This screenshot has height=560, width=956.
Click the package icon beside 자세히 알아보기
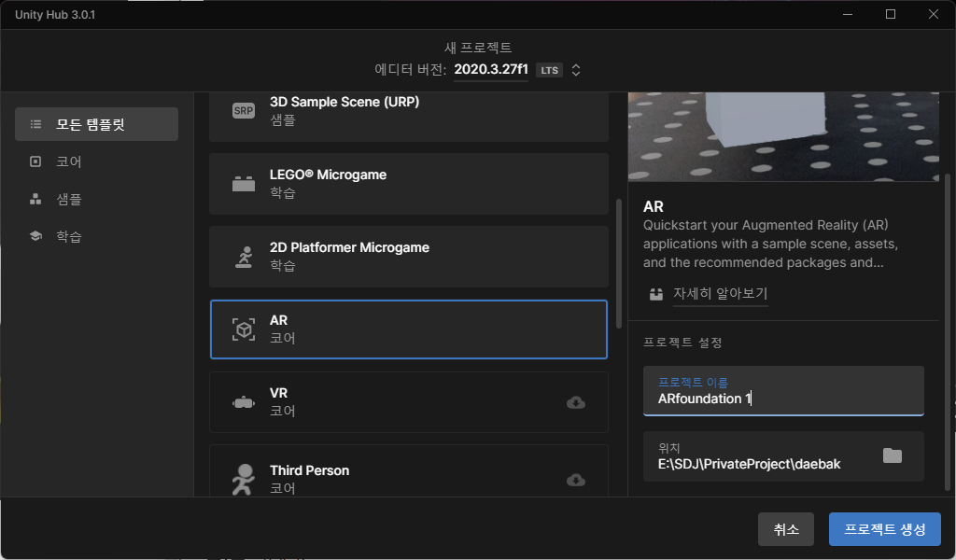(x=656, y=294)
